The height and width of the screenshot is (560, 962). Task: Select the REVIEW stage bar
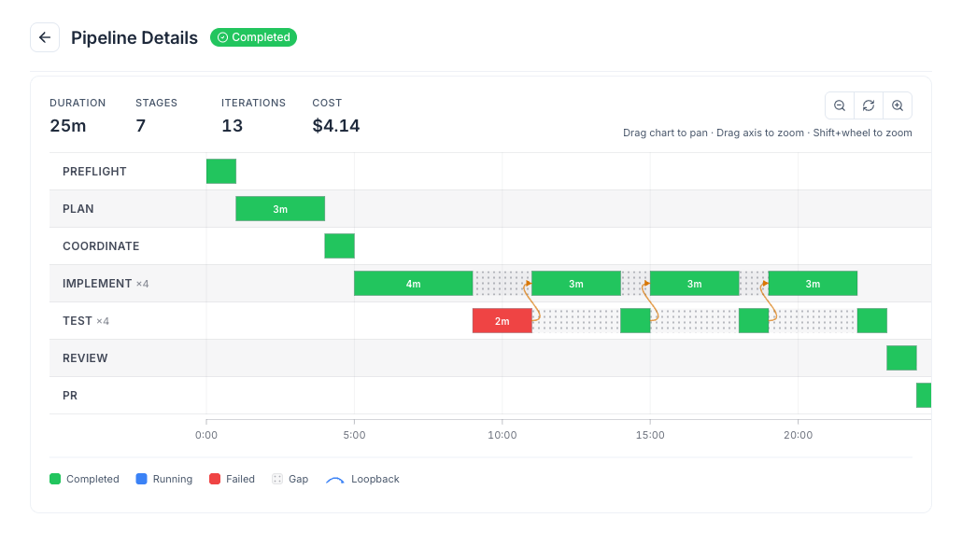tap(902, 358)
